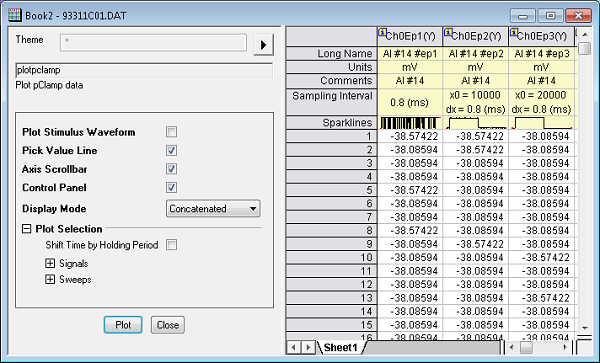Viewport: 600px width, 363px height.
Task: Open the Display Mode dropdown
Action: click(213, 208)
